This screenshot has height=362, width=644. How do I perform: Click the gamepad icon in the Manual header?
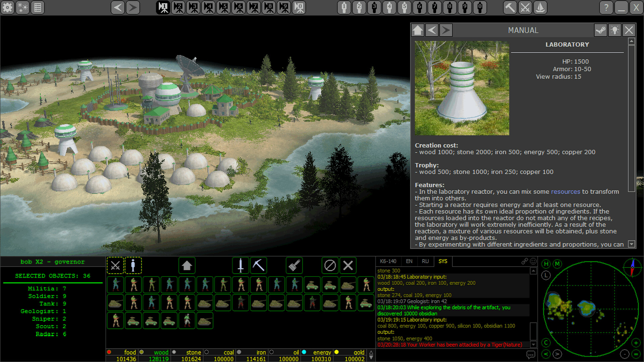(601, 30)
